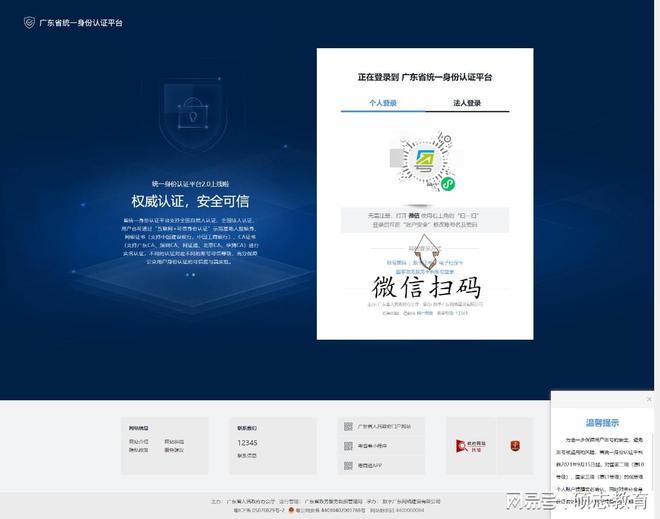Select the second banner carousel dot
The width and height of the screenshot is (660, 519).
[x=193, y=275]
